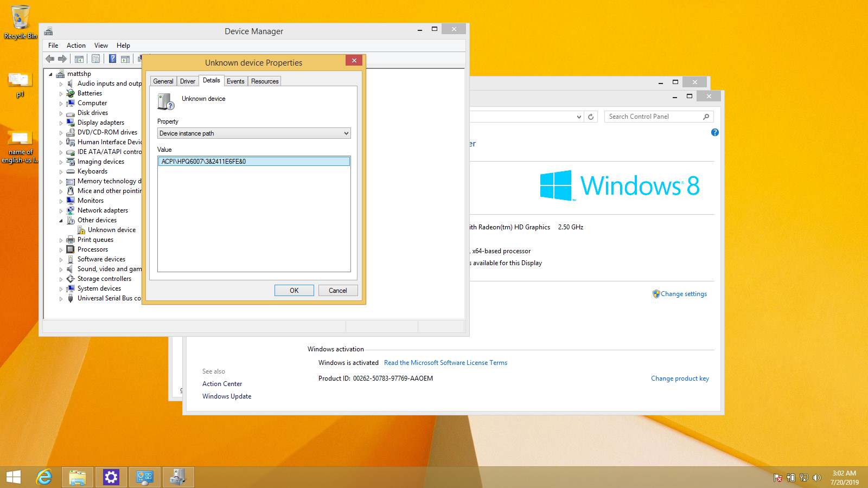
Task: Click the Help toolbar icon in Device Manager
Action: pos(112,59)
